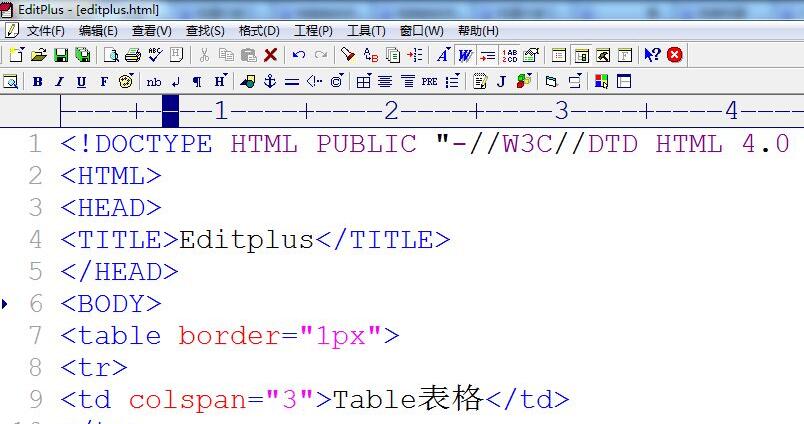Run the ABC spell check icon
Viewport: 804px width, 424px height.
pos(154,55)
